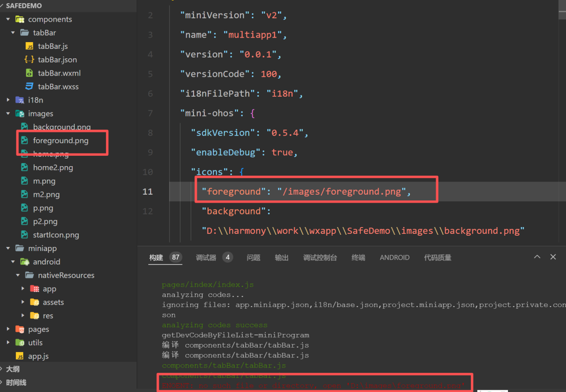Switch to the 调试器 tab
This screenshot has width=566, height=392.
tap(206, 258)
